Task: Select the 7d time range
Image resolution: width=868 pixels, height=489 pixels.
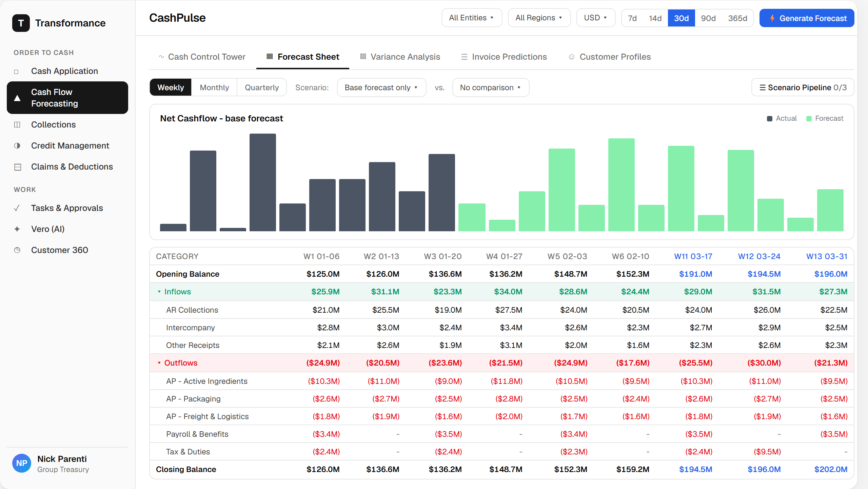Action: (632, 18)
